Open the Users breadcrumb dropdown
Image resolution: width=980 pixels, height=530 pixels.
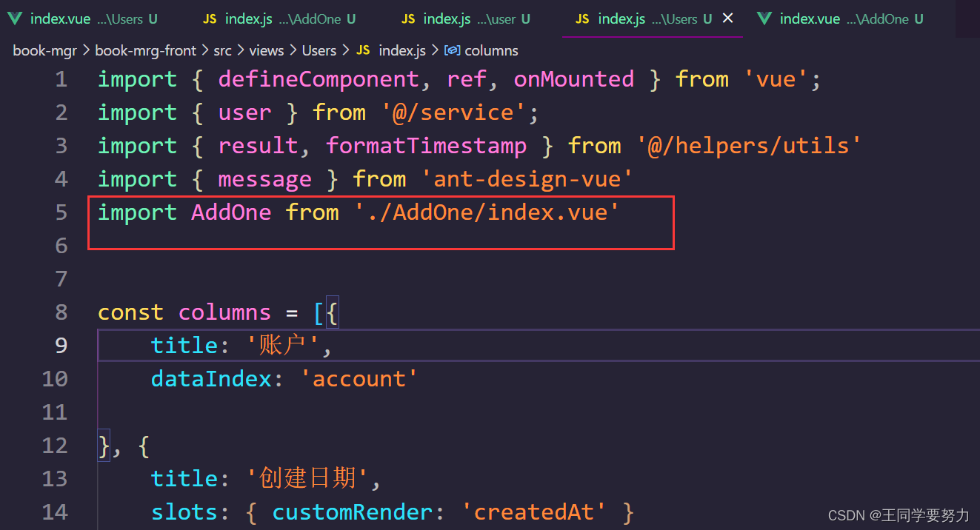coord(319,50)
